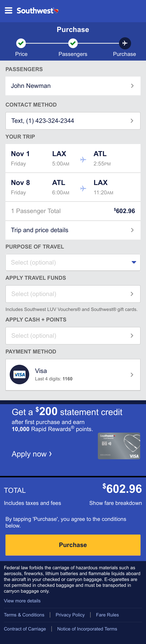Show the fare breakdown
The height and width of the screenshot is (644, 146).
115,503
